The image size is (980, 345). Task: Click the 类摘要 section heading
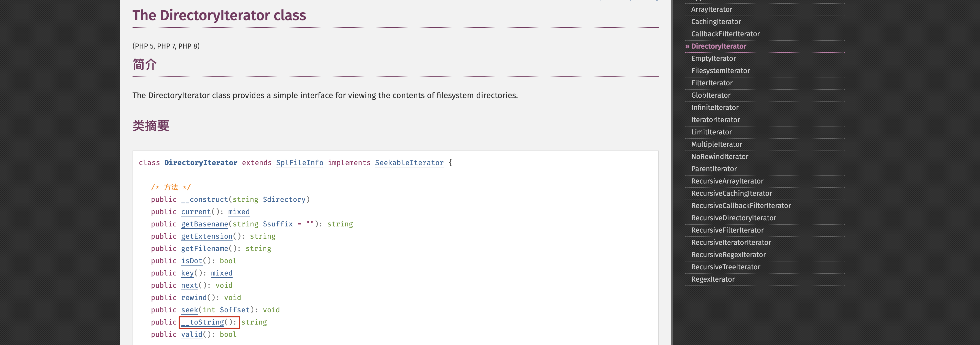click(151, 126)
